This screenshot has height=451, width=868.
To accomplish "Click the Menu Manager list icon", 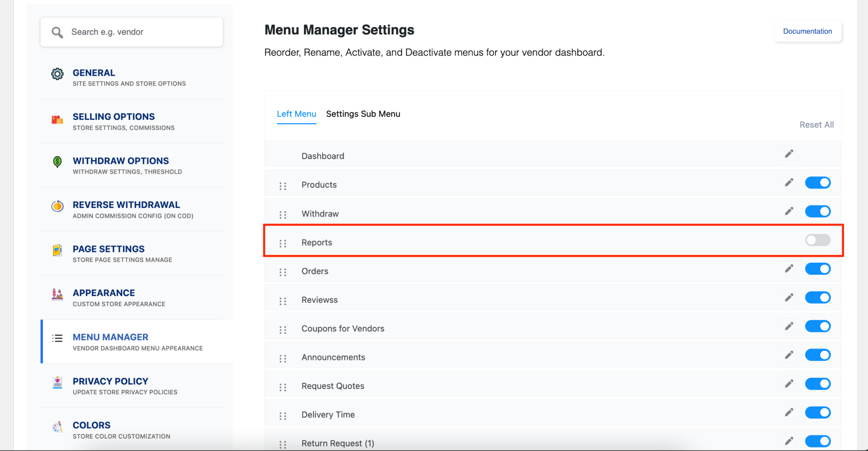I will click(x=57, y=338).
